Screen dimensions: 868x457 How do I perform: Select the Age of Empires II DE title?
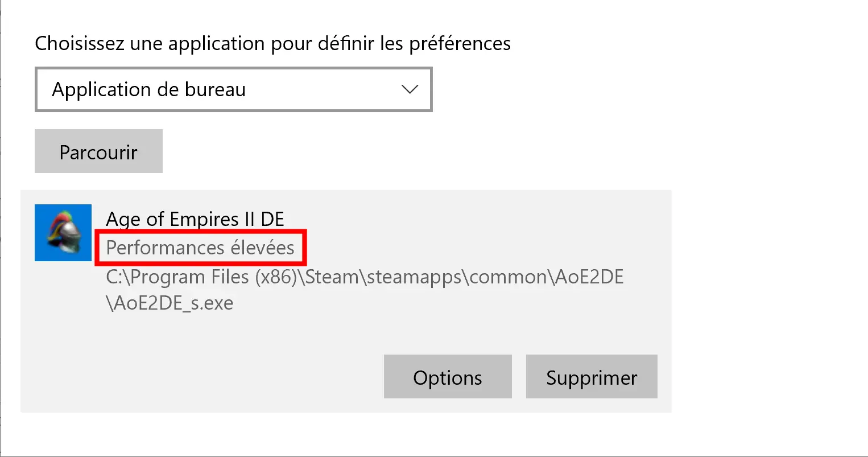195,219
